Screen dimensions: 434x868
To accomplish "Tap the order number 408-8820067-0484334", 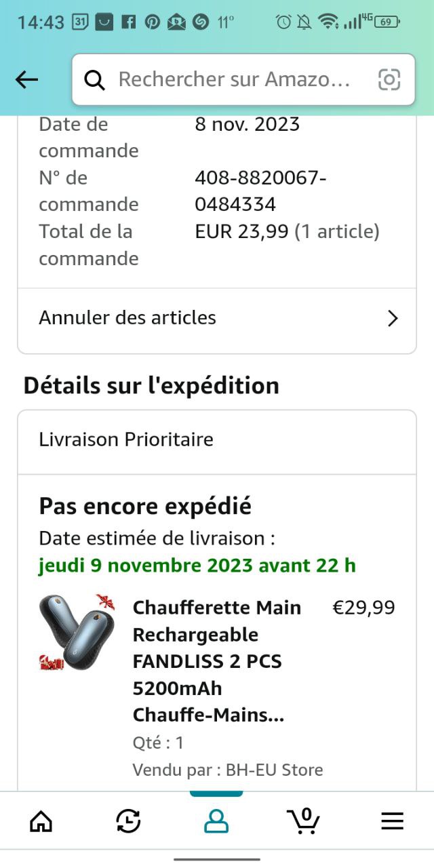I will (260, 191).
